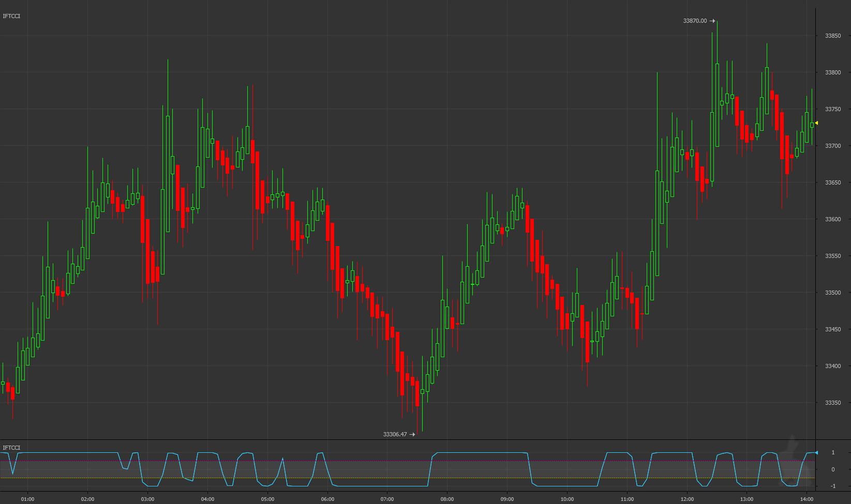Click the indicator scale value -1

click(x=833, y=486)
